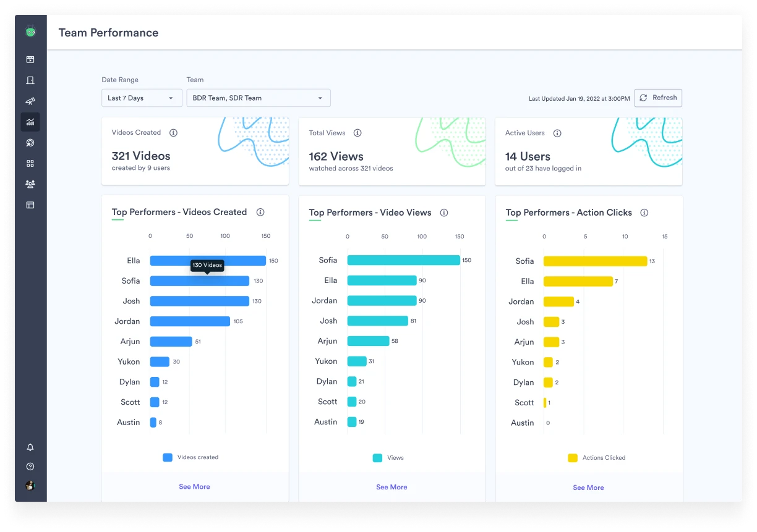Open the help question mark icon

click(30, 467)
